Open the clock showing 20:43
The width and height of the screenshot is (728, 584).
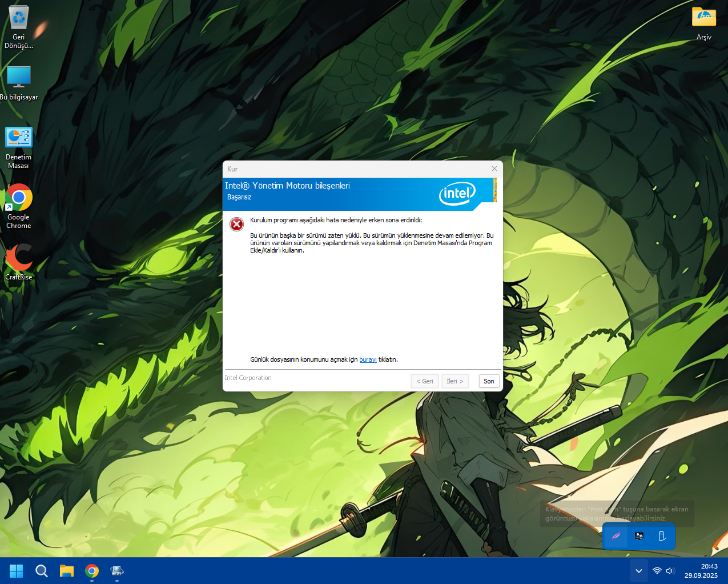(701, 571)
